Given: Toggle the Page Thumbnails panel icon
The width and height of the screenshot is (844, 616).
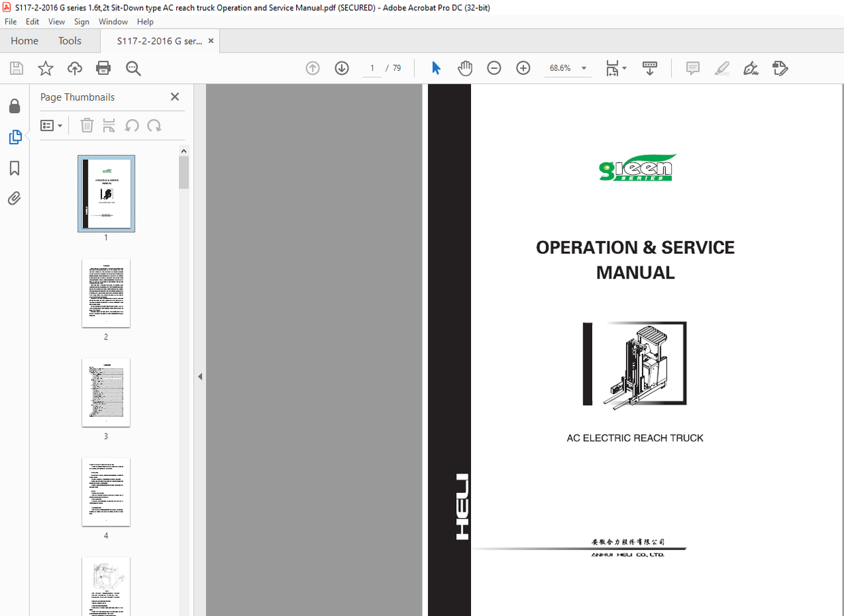Looking at the screenshot, I should 14,137.
